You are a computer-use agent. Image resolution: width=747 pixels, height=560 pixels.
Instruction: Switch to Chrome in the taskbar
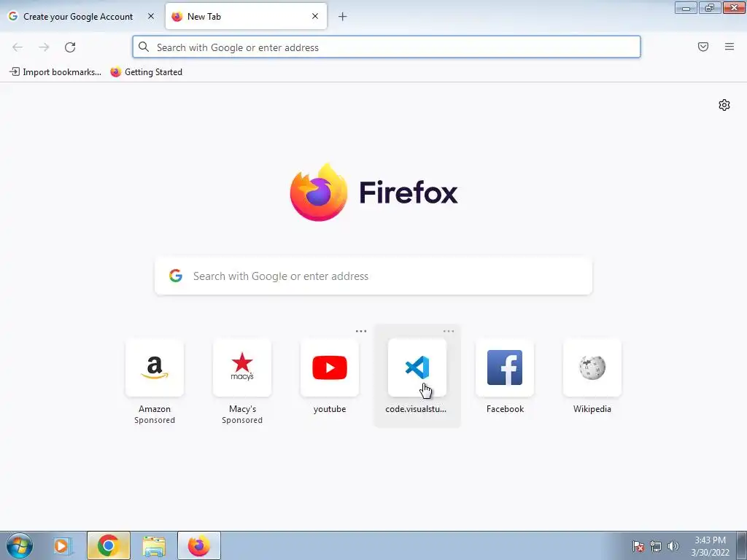[109, 545]
